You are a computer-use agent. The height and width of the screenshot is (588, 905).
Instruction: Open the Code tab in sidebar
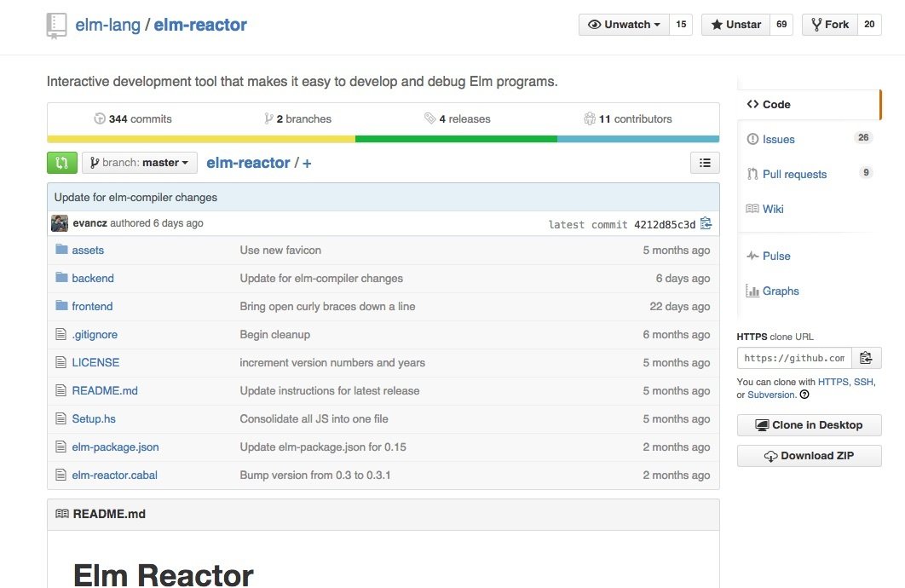coord(810,105)
